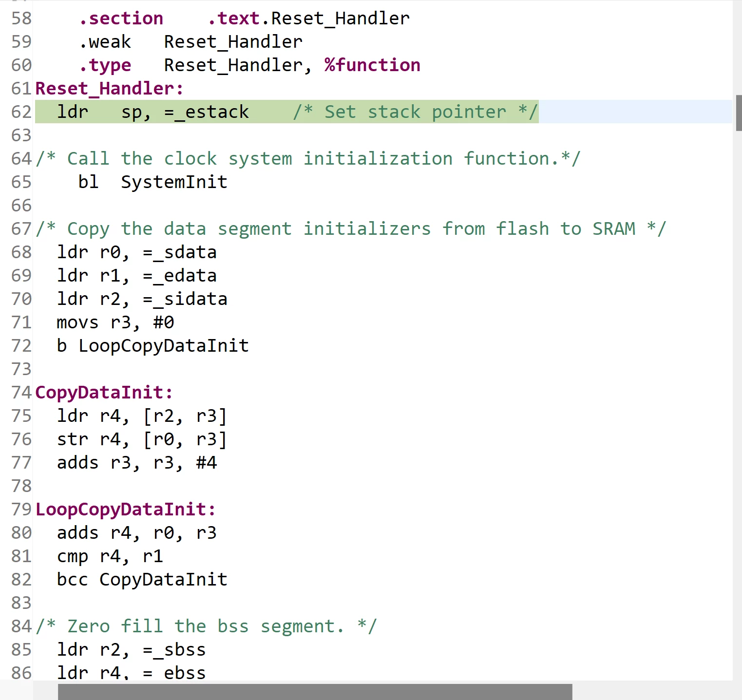Click 'bcc CopyDataInit' on line 82
Image resolution: width=742 pixels, height=700 pixels.
142,579
